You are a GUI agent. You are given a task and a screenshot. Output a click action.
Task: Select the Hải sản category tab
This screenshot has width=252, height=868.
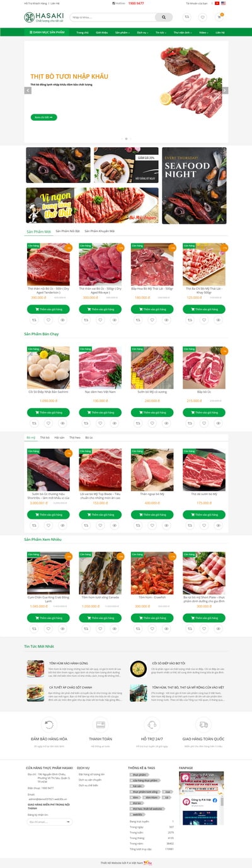point(60,437)
